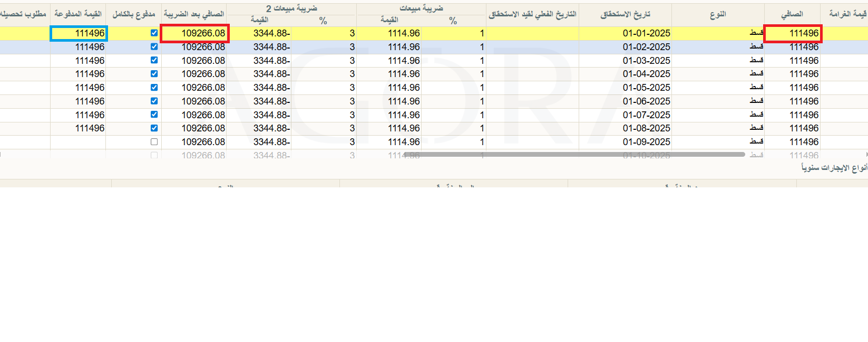Click the empty paid value cell in row 01-09-2025
The width and height of the screenshot is (868, 342).
point(78,142)
